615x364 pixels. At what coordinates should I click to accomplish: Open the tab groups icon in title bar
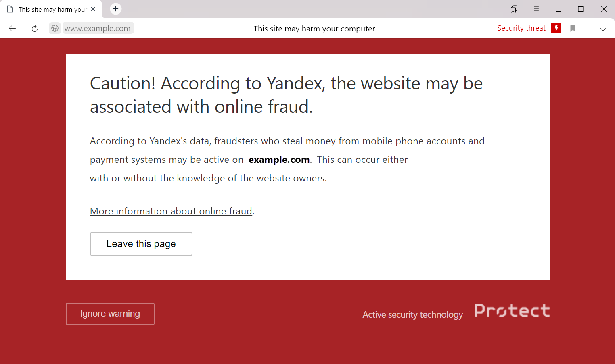point(514,9)
